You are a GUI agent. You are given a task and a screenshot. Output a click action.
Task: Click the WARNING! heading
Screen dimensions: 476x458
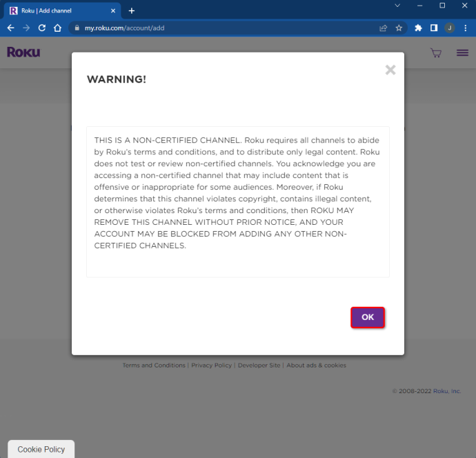(x=117, y=79)
